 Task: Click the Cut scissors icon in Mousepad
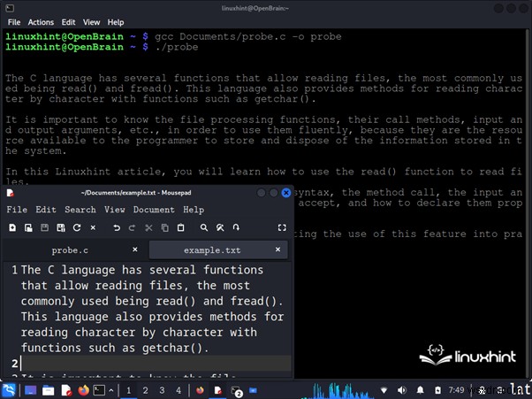coord(148,227)
